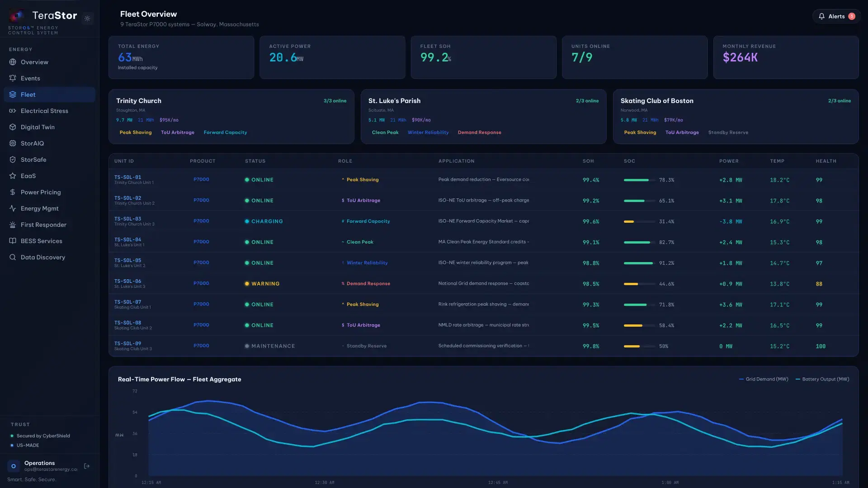868x488 pixels.
Task: Open the Power Pricing dollar icon
Action: pyautogui.click(x=13, y=192)
